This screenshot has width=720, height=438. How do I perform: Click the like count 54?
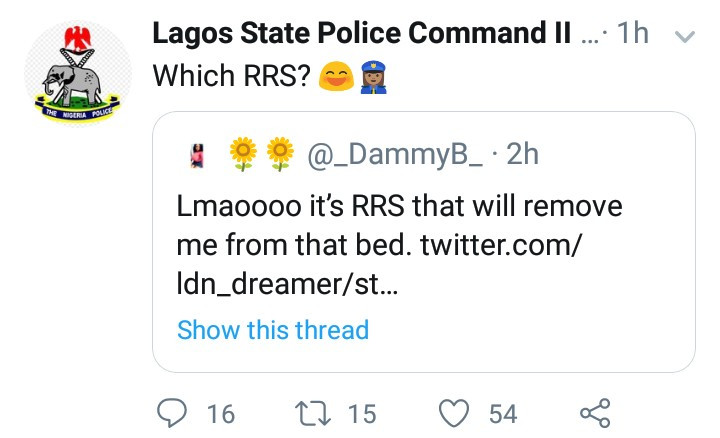tap(502, 413)
